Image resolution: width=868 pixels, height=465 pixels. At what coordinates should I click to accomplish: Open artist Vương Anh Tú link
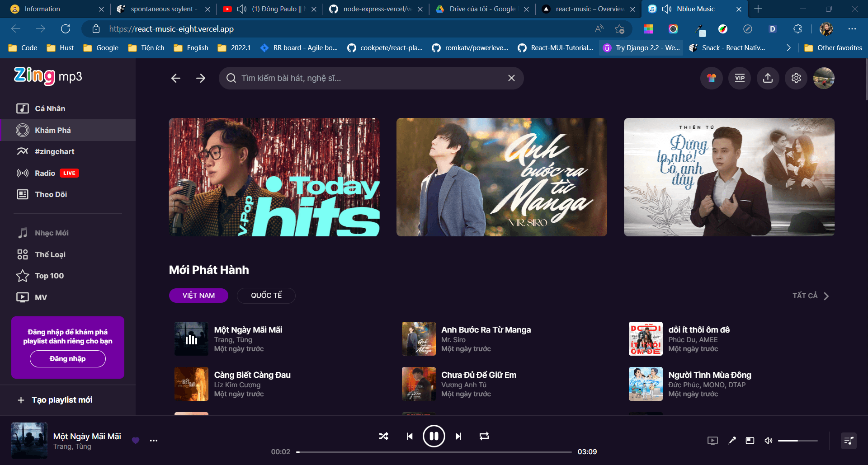pos(464,385)
